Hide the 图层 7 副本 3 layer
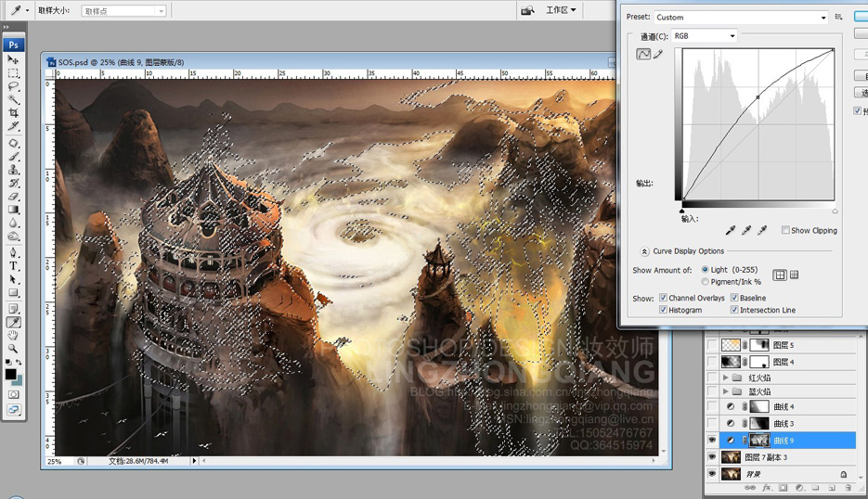The height and width of the screenshot is (499, 868). 712,457
